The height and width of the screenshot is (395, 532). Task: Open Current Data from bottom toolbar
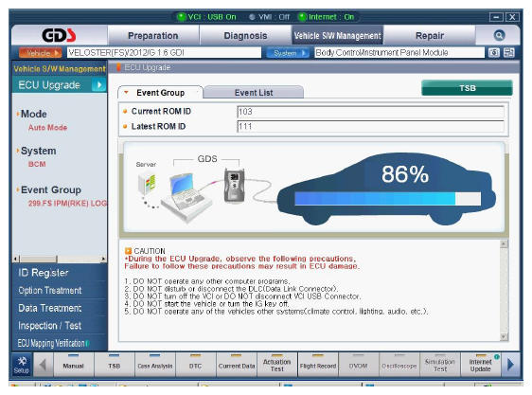click(x=237, y=365)
